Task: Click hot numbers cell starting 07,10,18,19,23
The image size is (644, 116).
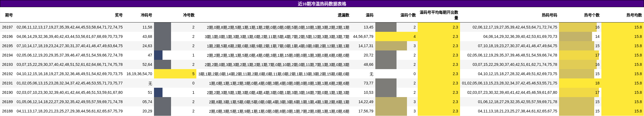Action: point(518,46)
